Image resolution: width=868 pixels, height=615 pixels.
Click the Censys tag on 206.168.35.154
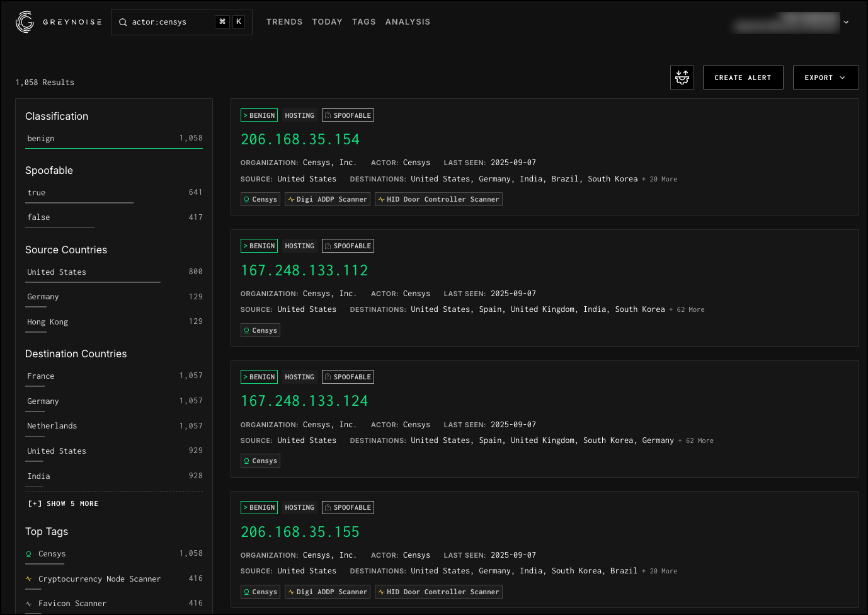[x=260, y=199]
